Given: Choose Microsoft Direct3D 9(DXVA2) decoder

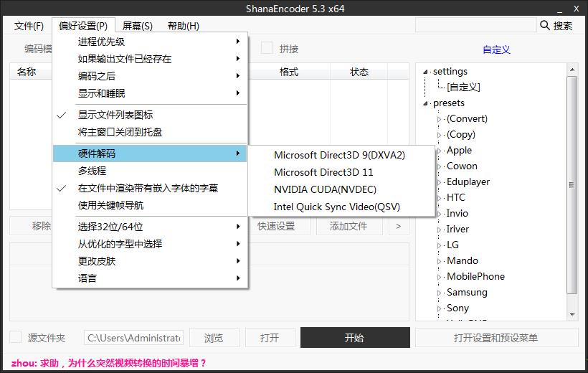Looking at the screenshot, I should coord(341,155).
